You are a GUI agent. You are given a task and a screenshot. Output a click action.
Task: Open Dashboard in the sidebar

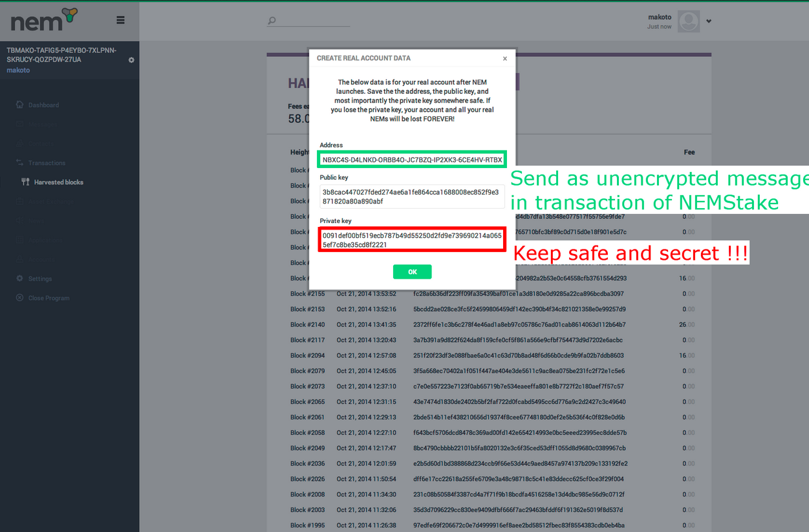(x=43, y=105)
